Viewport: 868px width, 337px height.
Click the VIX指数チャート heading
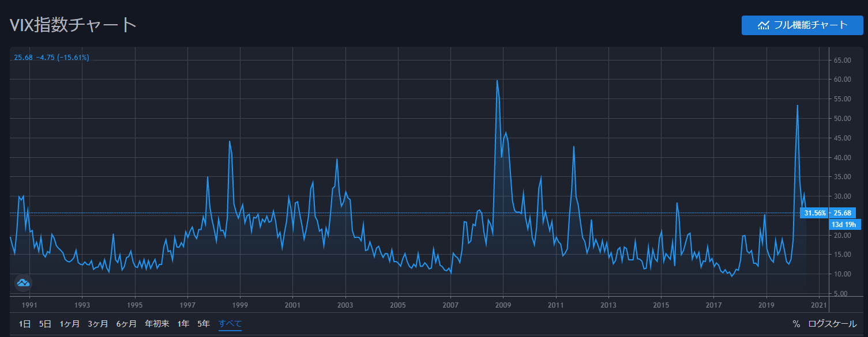coord(73,25)
